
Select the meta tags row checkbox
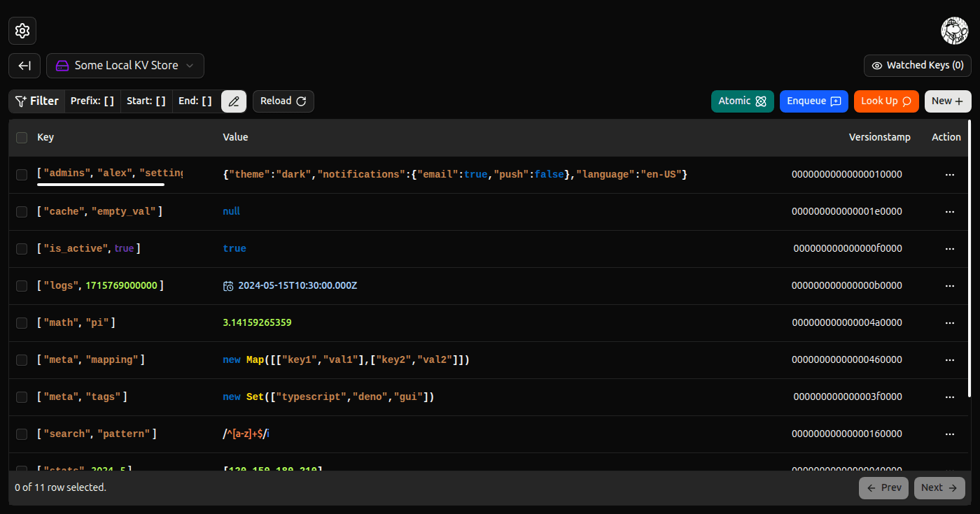coord(22,397)
